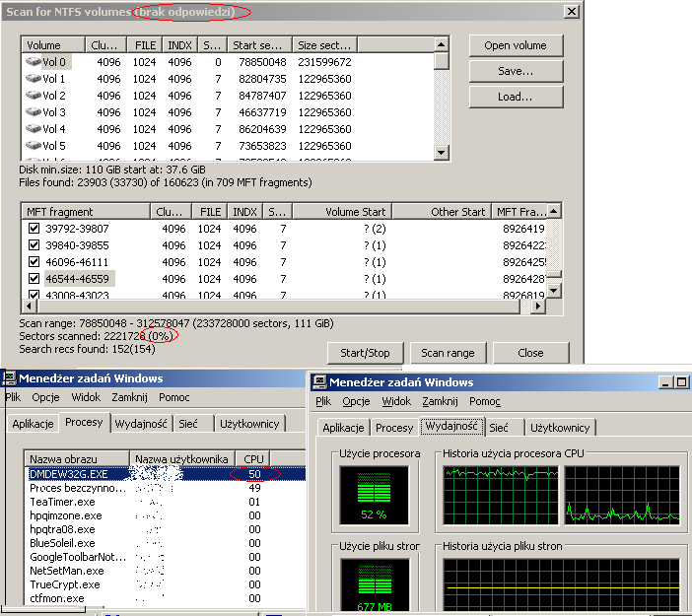Screen dimensions: 692x616
Task: Open the Widok menu in right Task Manager
Action: (396, 402)
